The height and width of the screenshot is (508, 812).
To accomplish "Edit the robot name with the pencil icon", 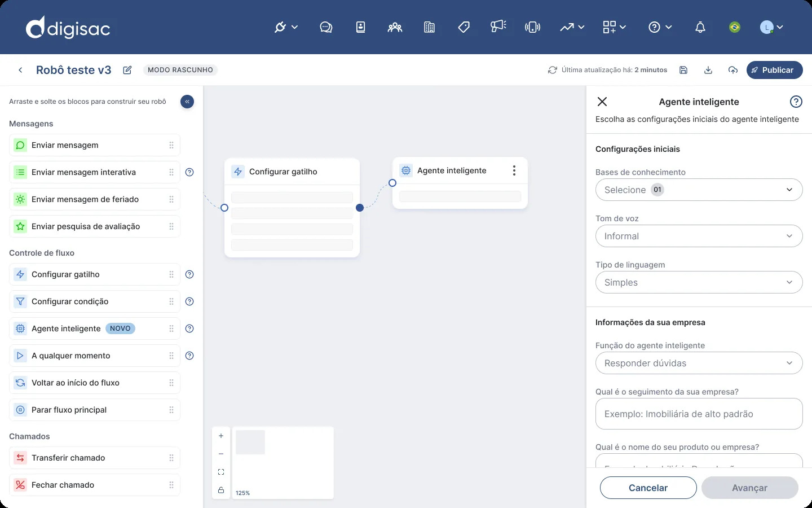I will pyautogui.click(x=127, y=70).
